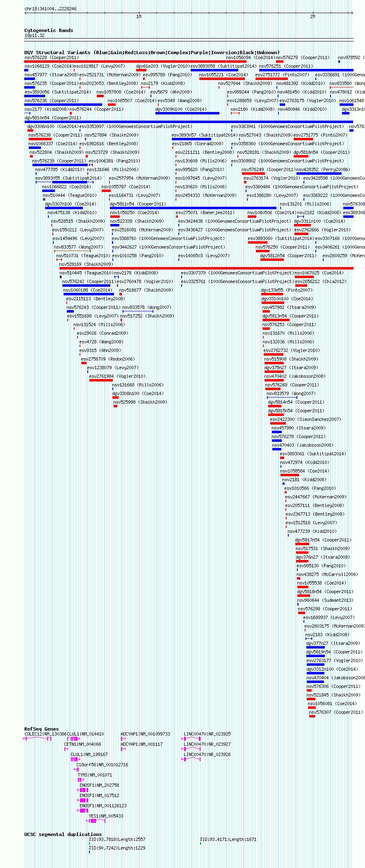The height and width of the screenshot is (868, 365).
Task: Select the 18p11.32 band label
Action: tap(34, 36)
